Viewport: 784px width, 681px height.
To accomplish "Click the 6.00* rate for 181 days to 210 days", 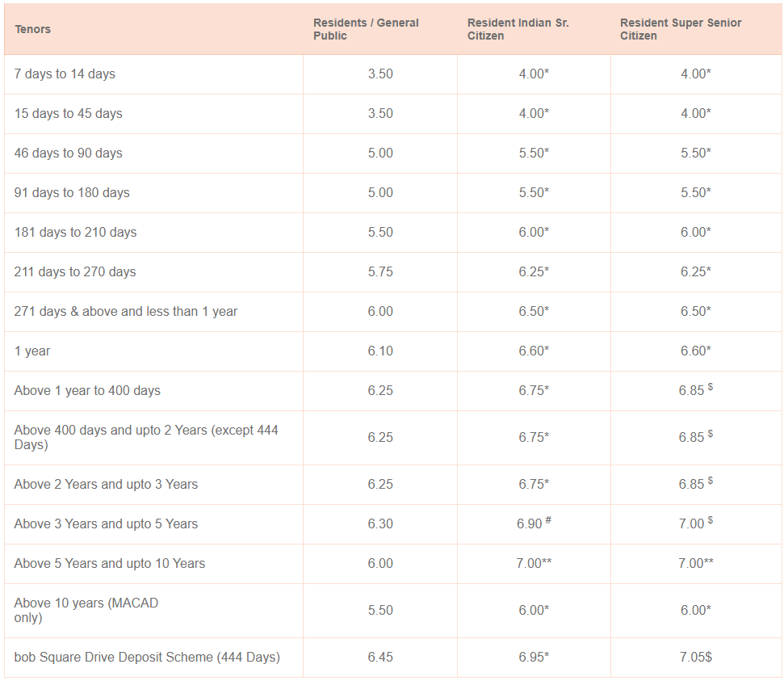I will click(x=535, y=232).
